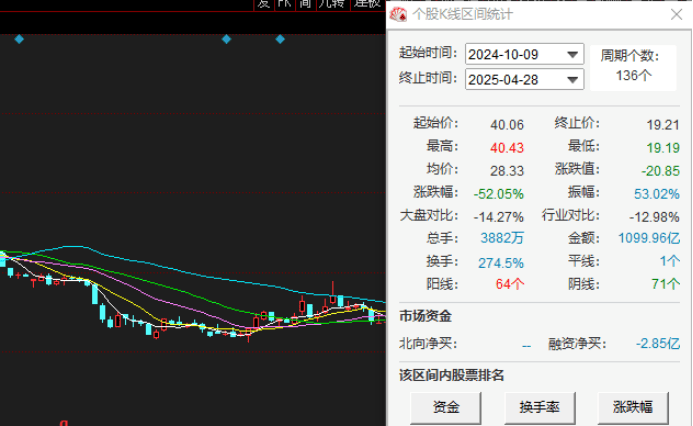693x426 pixels.
Task: Click the 北向净买 label
Action: coord(428,343)
